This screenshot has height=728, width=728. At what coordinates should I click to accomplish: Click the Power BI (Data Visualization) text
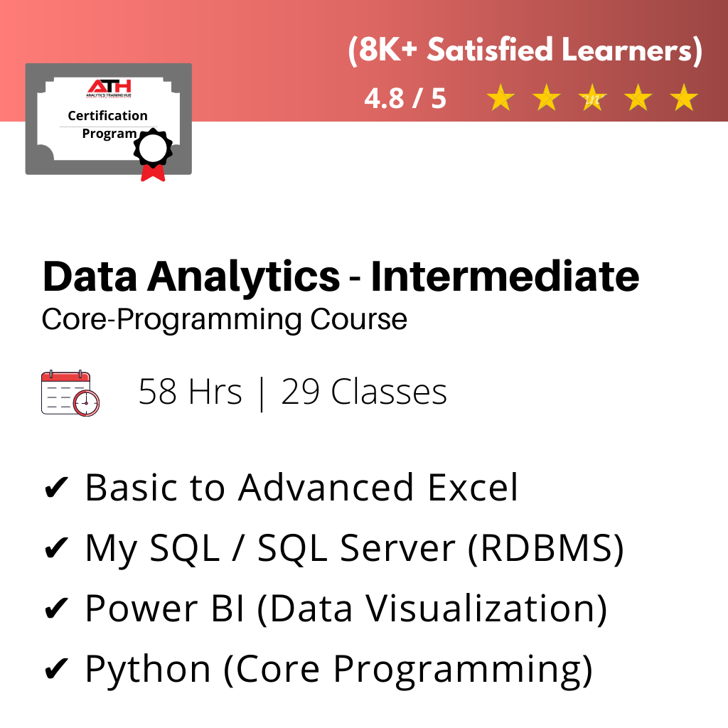[346, 609]
